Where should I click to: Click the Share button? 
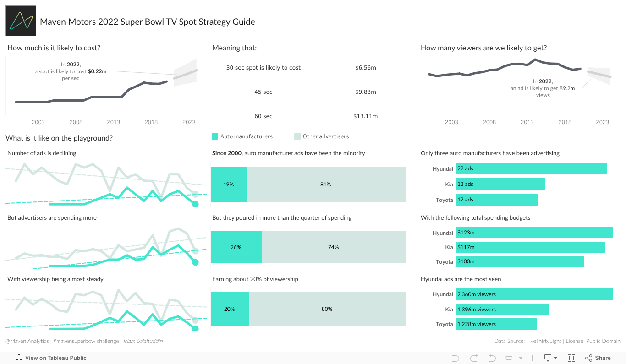(598, 358)
